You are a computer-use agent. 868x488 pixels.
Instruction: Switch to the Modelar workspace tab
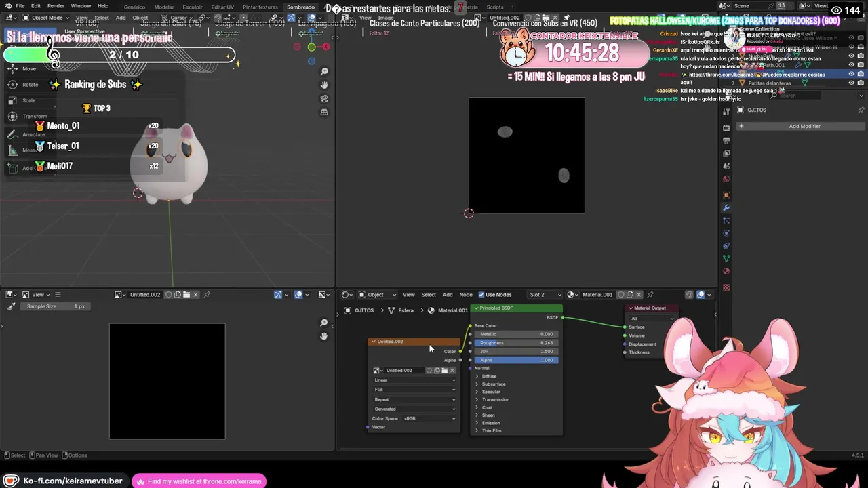click(163, 7)
